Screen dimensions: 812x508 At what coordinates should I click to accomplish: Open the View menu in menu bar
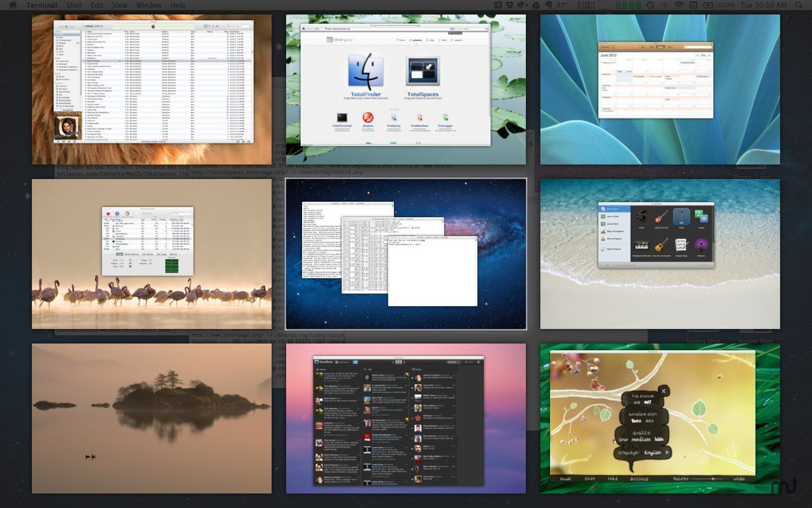coord(119,5)
